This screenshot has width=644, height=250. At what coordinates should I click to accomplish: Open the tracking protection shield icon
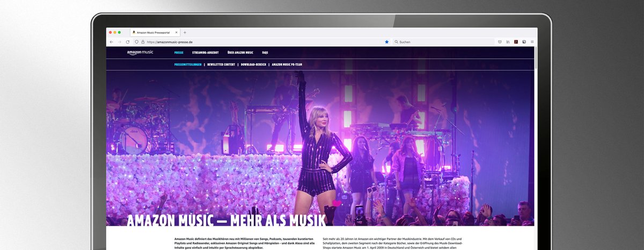(136, 42)
